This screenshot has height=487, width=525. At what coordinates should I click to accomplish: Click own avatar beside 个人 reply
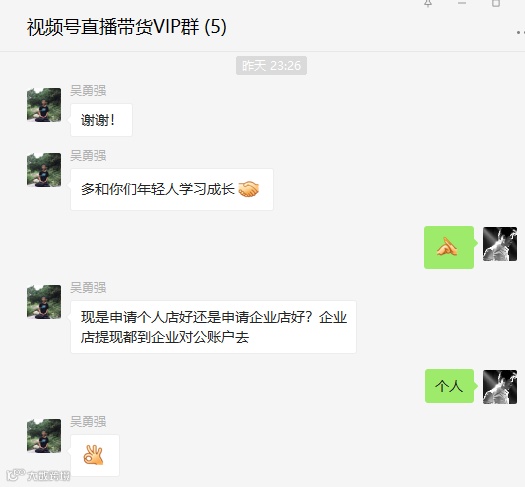click(500, 387)
